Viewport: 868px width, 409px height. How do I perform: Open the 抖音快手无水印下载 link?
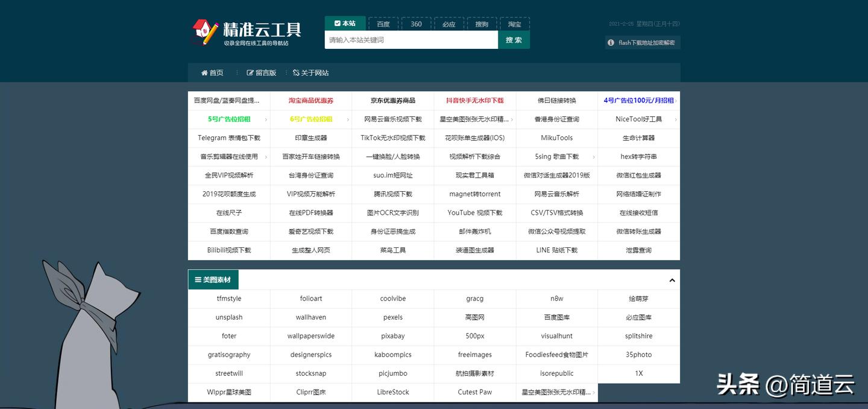click(474, 101)
